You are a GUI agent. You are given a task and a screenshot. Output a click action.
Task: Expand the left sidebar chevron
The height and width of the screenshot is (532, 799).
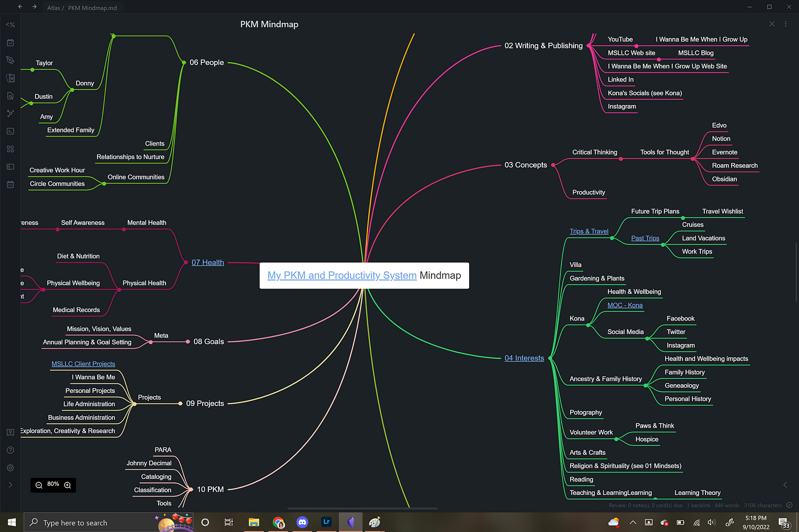click(10, 485)
